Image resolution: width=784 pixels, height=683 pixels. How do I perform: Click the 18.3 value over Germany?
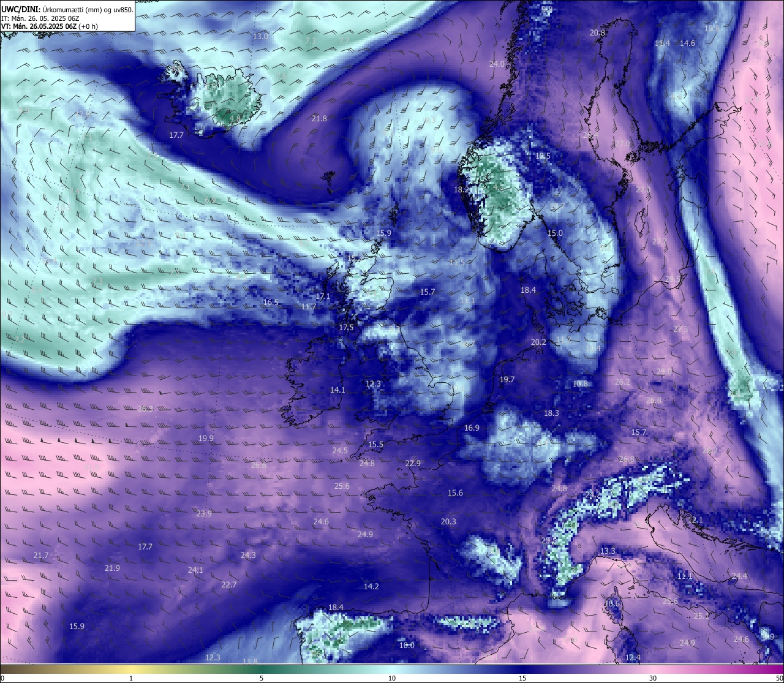(551, 413)
